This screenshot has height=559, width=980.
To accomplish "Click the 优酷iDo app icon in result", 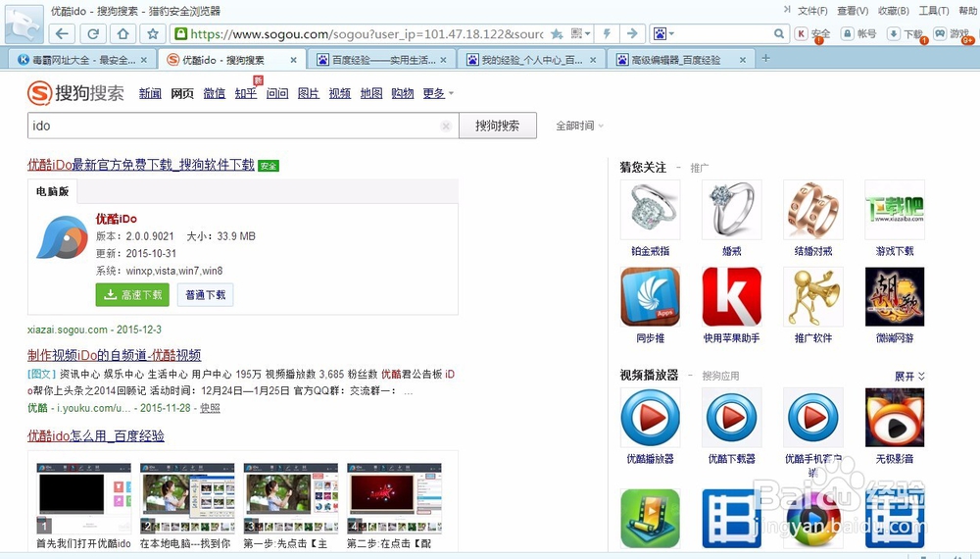I will click(62, 237).
